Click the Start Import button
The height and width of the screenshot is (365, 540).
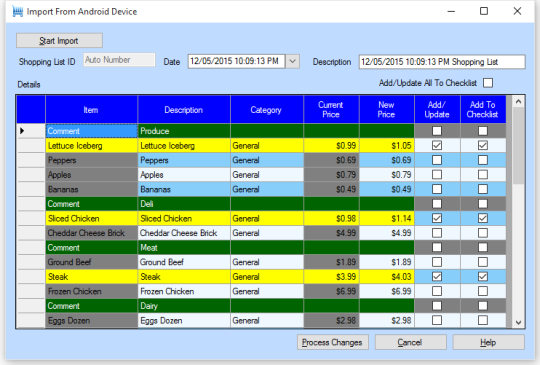(x=59, y=41)
